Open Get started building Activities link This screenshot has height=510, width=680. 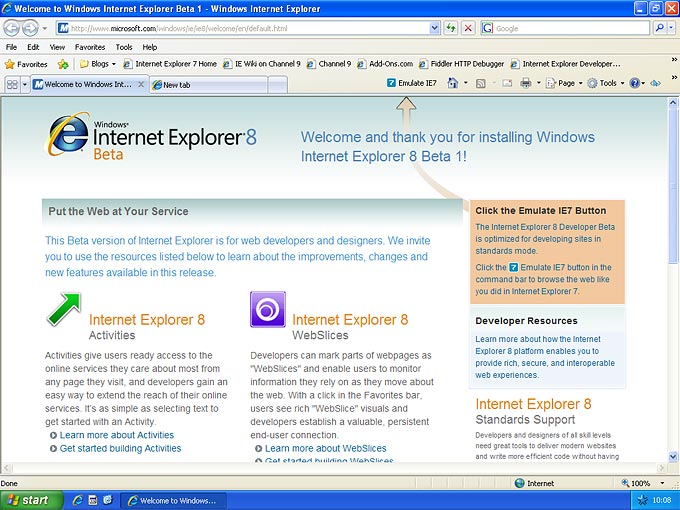(x=120, y=448)
